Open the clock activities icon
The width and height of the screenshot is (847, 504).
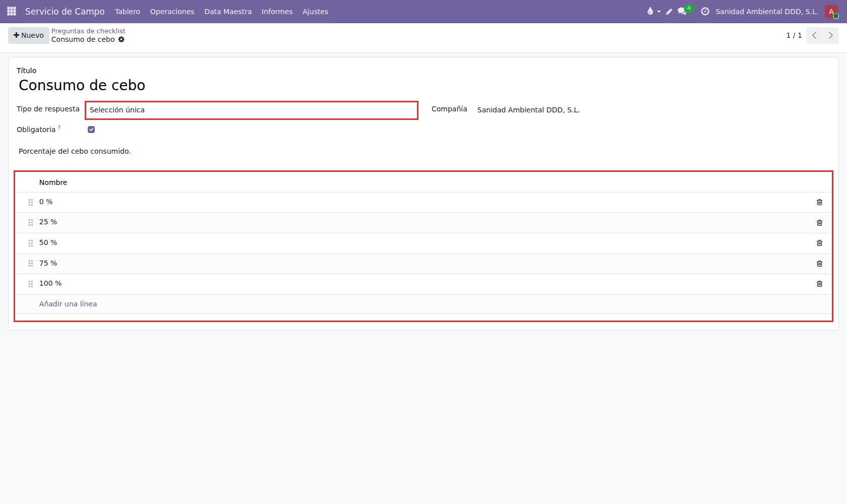tap(705, 11)
